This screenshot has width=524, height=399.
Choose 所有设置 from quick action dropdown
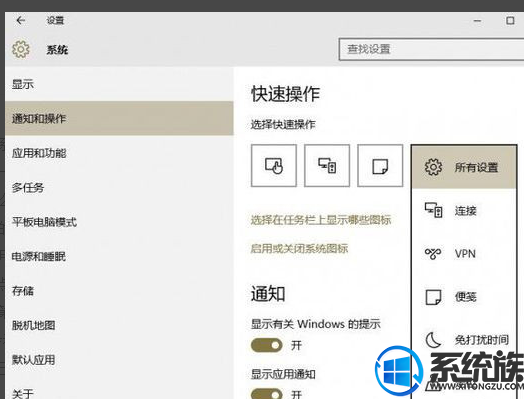point(464,167)
